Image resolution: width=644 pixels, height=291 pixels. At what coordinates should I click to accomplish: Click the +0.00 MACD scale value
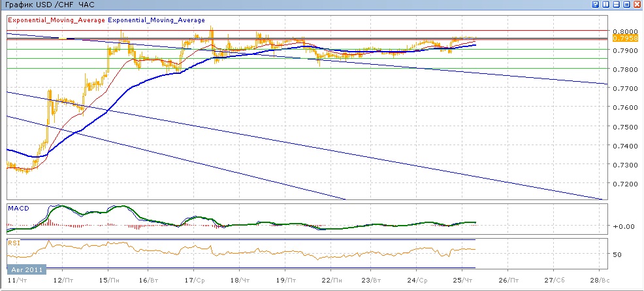point(624,226)
